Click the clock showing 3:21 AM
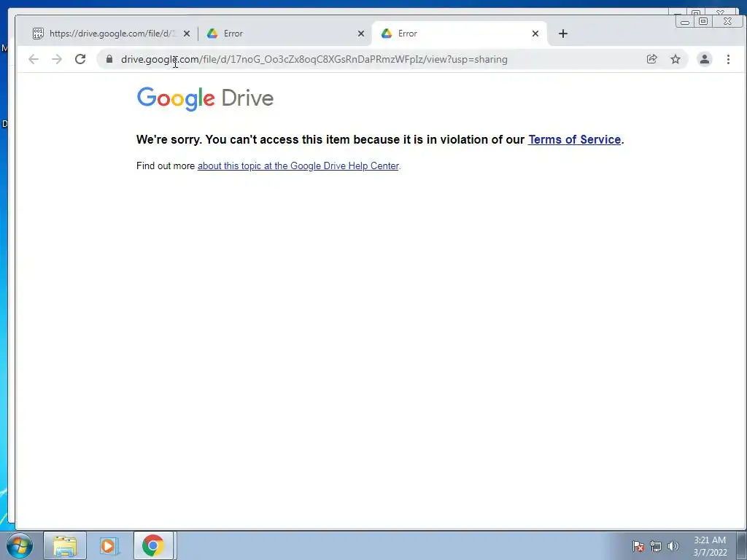747x560 pixels. point(710,546)
